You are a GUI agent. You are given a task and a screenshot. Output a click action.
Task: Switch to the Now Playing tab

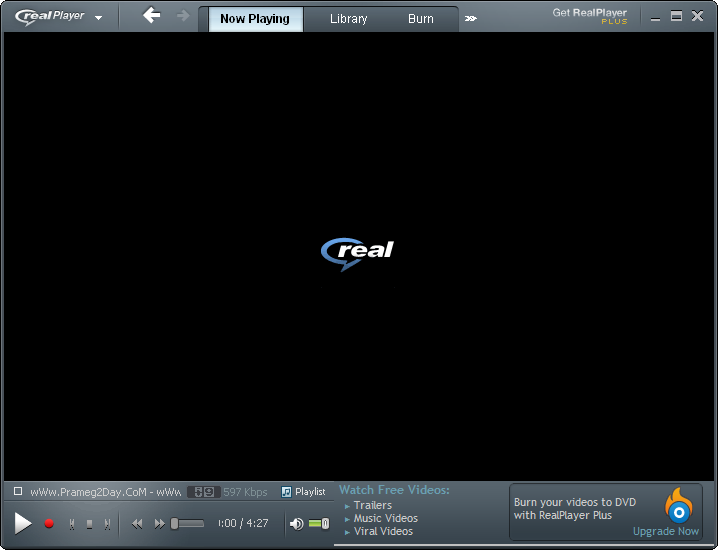256,19
